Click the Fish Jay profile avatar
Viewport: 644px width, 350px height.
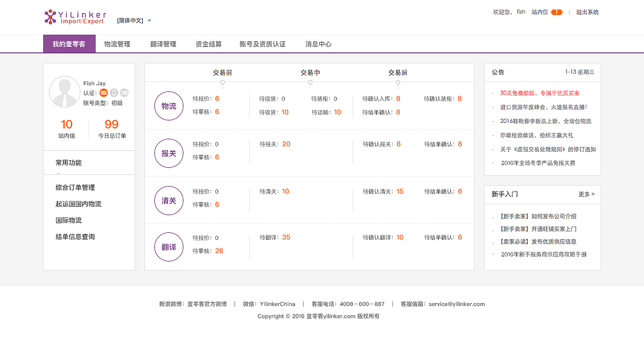(x=65, y=92)
